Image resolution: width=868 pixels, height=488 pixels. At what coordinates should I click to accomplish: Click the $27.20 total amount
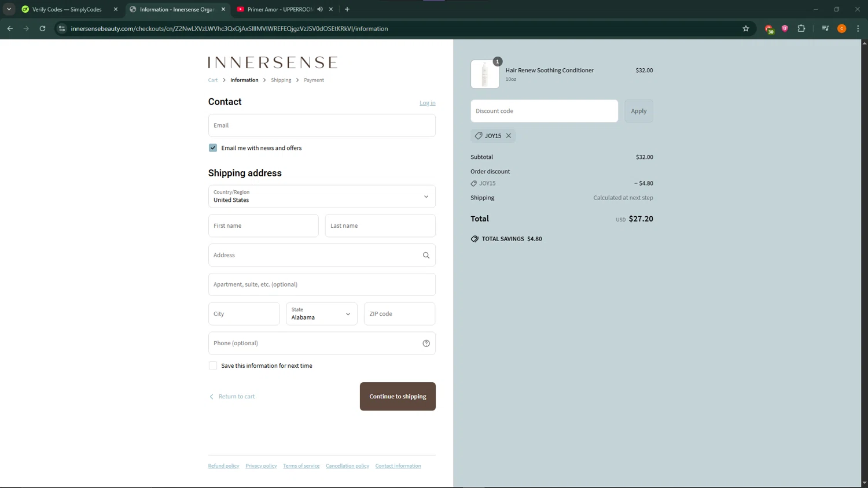coord(641,219)
